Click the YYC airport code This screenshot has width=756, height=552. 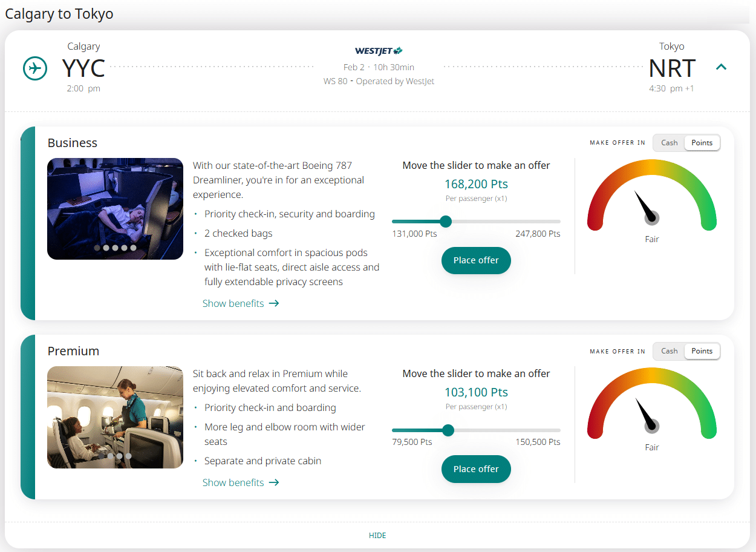83,68
